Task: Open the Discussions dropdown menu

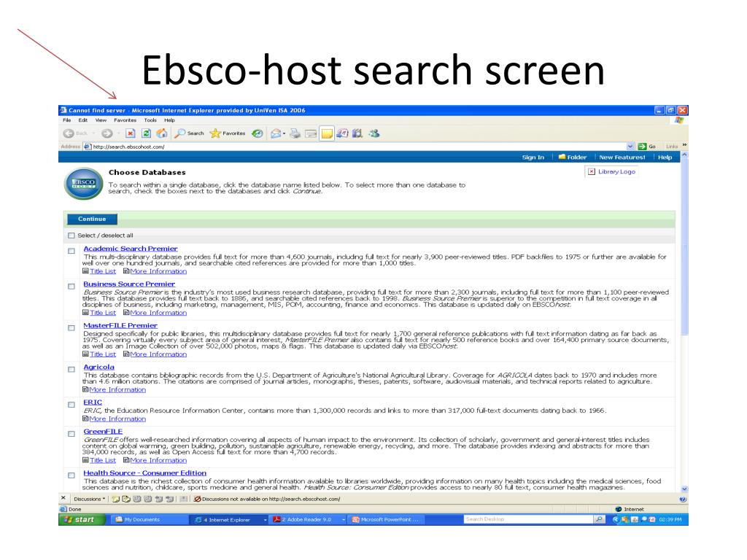Action: click(89, 499)
